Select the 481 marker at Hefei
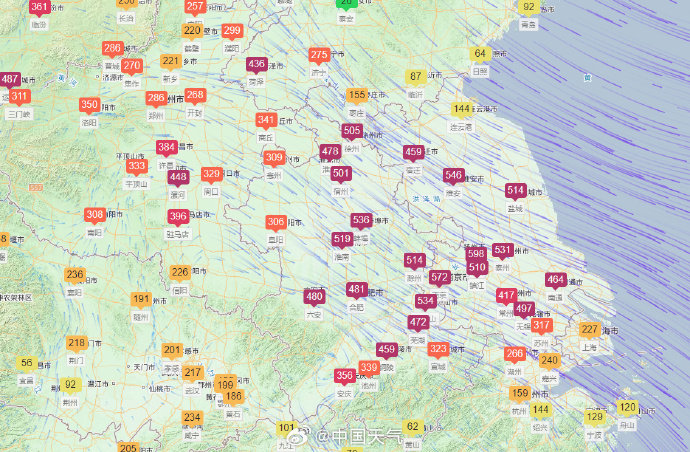 (356, 289)
